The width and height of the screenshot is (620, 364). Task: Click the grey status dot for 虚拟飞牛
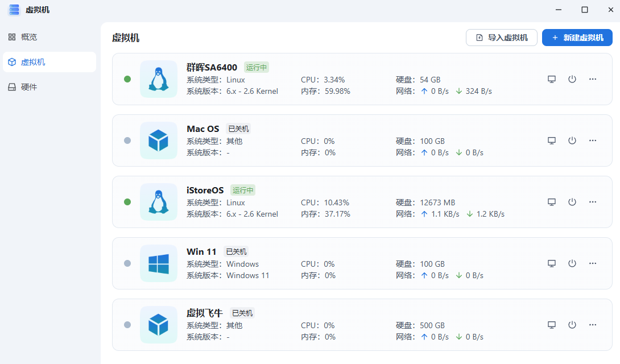coord(127,325)
